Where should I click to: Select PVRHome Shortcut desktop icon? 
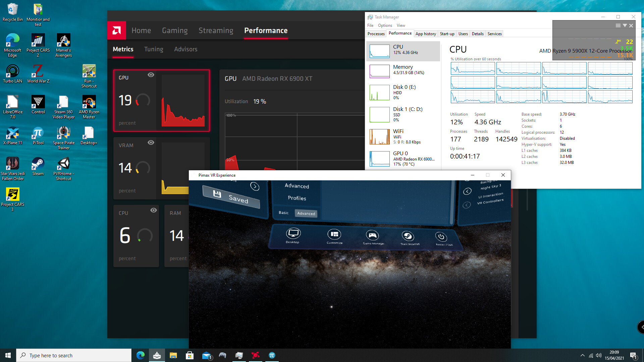point(63,169)
